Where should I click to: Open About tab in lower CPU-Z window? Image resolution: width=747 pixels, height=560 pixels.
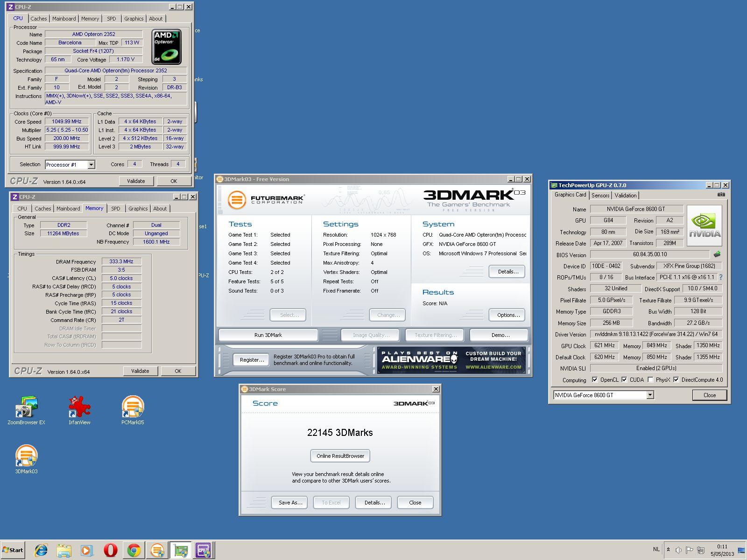(x=160, y=209)
